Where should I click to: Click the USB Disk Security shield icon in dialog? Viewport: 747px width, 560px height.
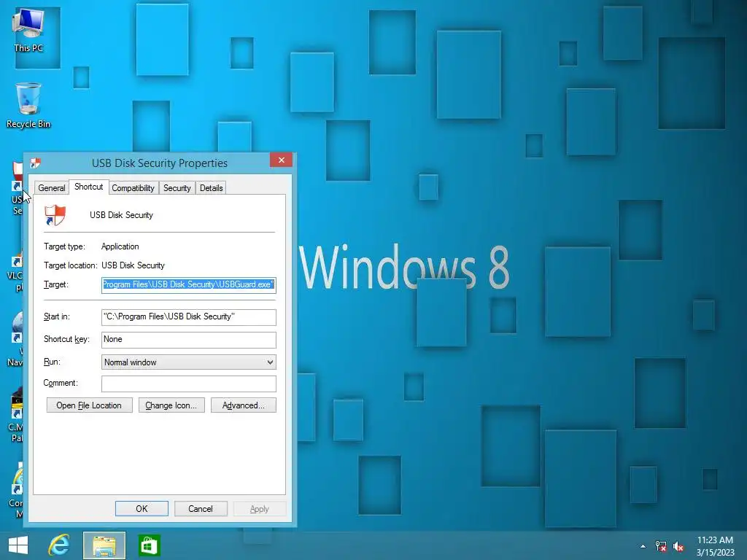click(x=55, y=215)
